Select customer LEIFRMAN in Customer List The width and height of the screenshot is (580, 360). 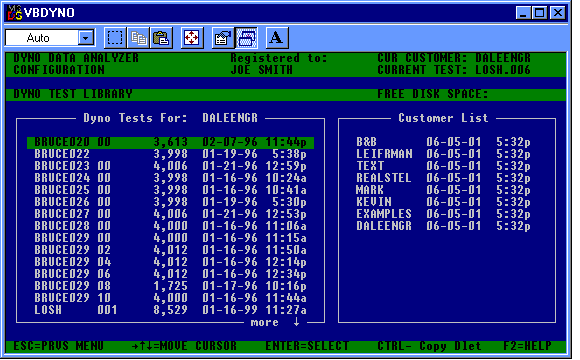[443, 154]
